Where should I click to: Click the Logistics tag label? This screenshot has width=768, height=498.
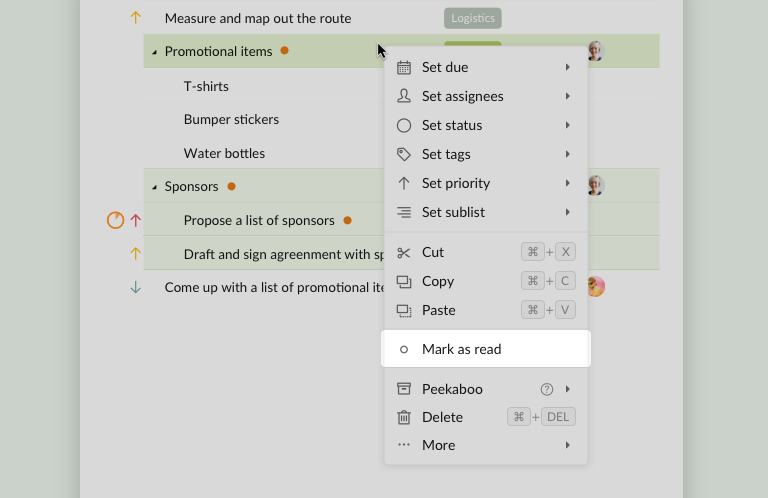point(473,18)
